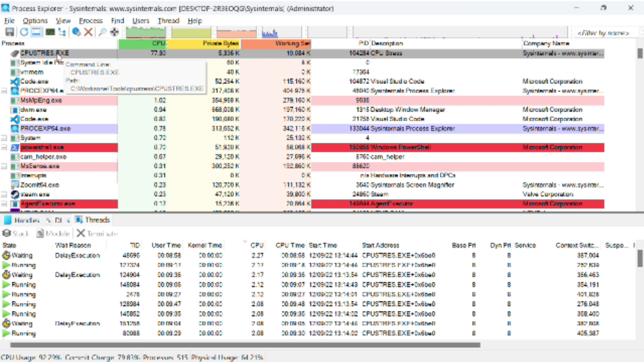Sort by the orange Working Set header
Screen dimensions: 644x362
(x=275, y=44)
